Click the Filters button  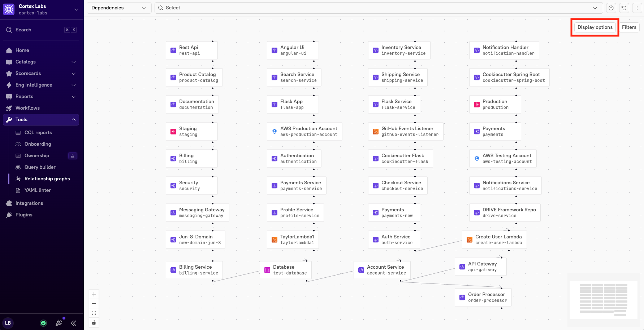coord(629,27)
